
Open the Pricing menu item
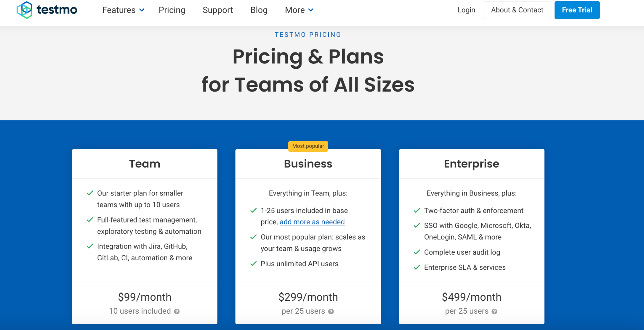coord(172,10)
